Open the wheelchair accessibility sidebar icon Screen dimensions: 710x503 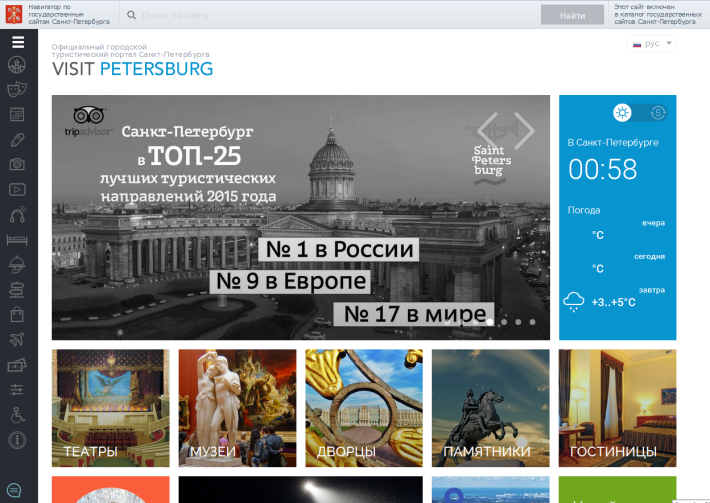point(17,415)
